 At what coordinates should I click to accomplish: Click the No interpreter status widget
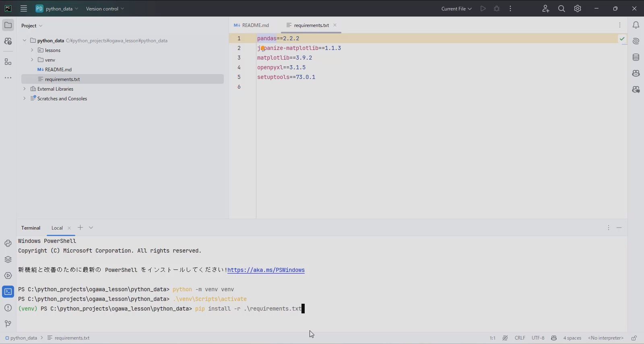click(x=605, y=338)
